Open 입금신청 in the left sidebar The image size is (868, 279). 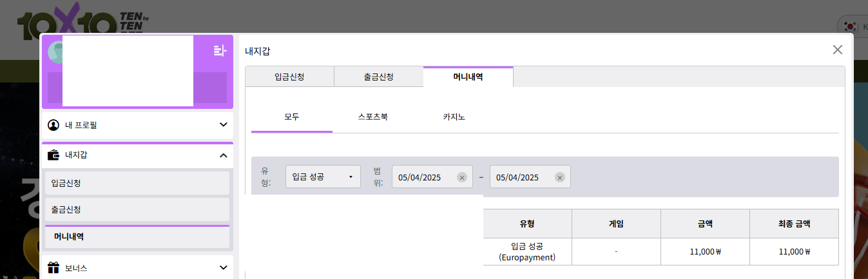tap(137, 183)
